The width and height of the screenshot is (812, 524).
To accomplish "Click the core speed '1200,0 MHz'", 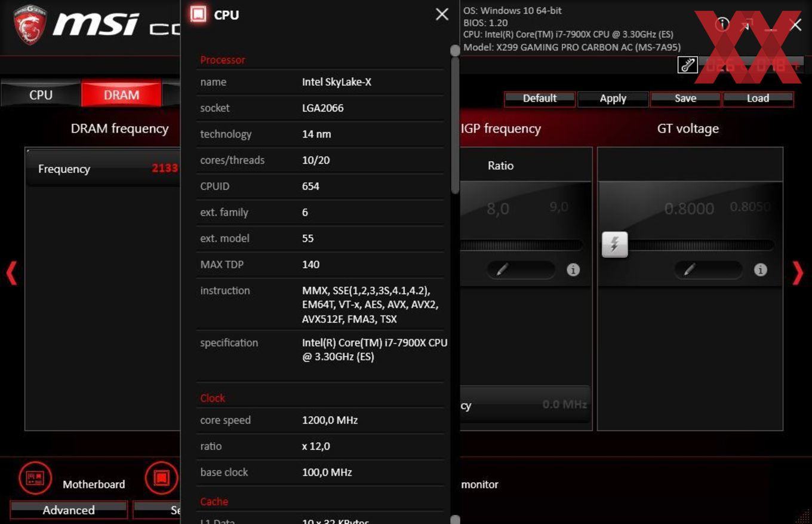I will click(x=330, y=420).
